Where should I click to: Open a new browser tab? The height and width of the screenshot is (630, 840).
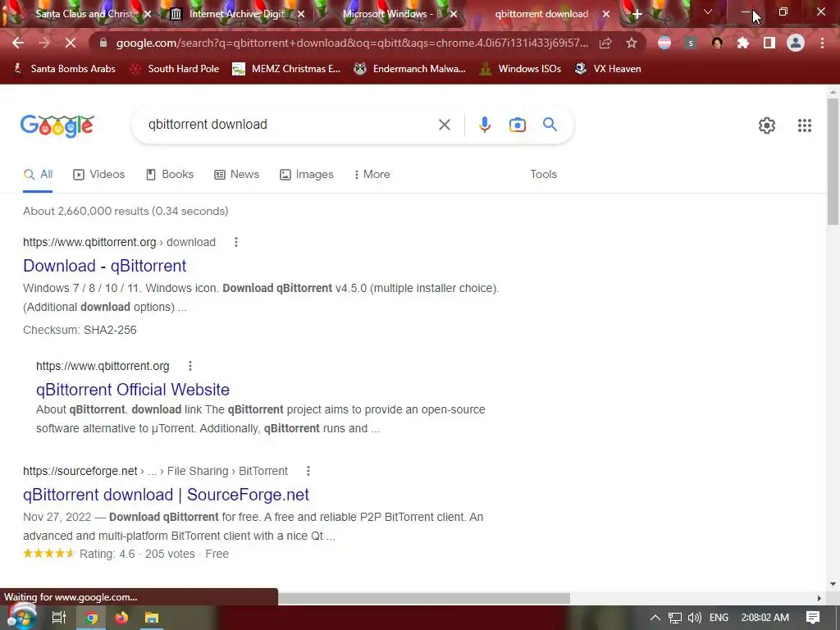(637, 15)
